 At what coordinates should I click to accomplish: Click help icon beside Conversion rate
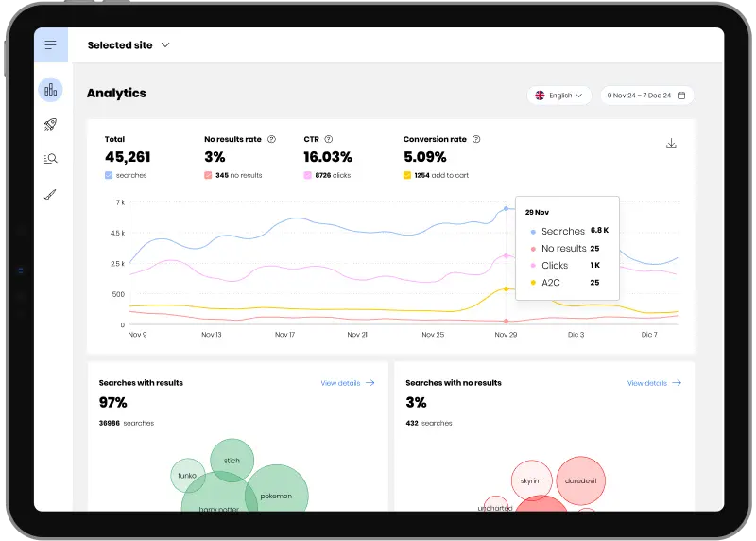pyautogui.click(x=476, y=139)
